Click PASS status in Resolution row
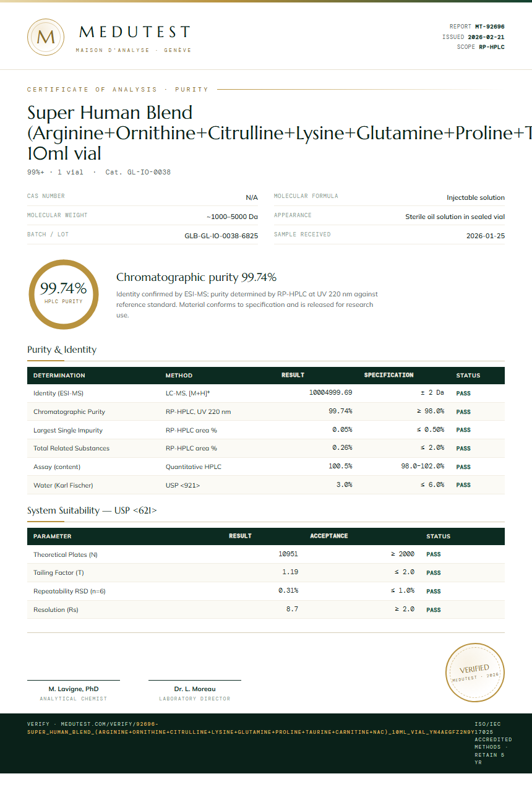 (x=434, y=610)
